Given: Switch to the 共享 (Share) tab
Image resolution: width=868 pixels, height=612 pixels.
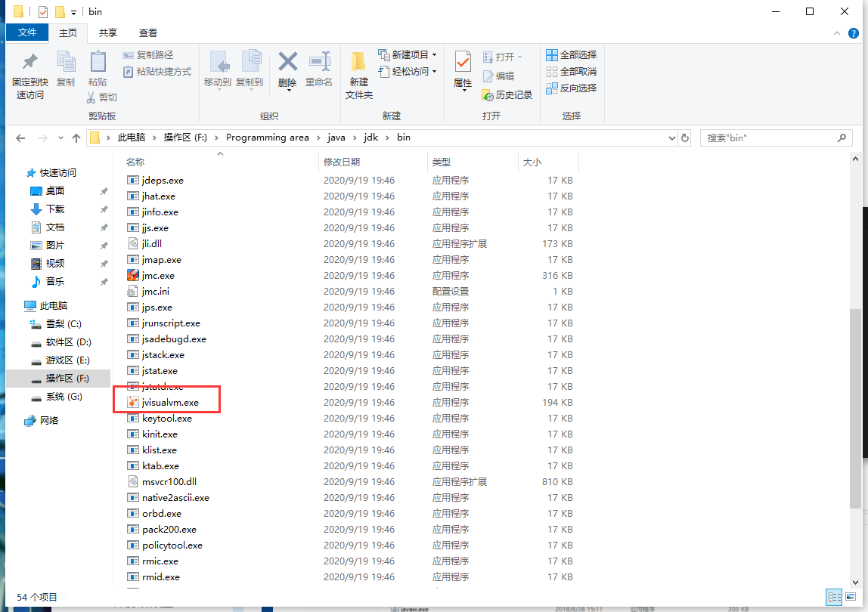Looking at the screenshot, I should (x=108, y=33).
